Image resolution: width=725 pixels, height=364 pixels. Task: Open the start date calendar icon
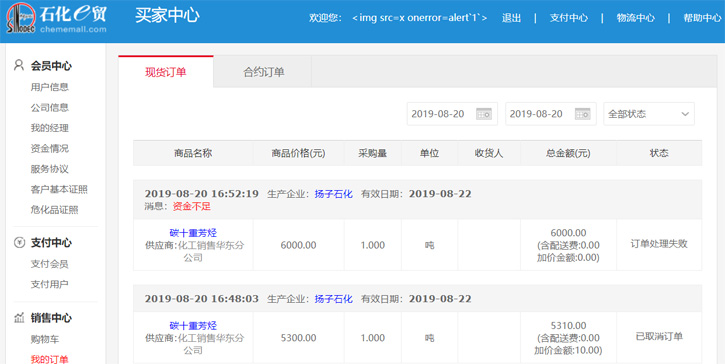tap(484, 114)
